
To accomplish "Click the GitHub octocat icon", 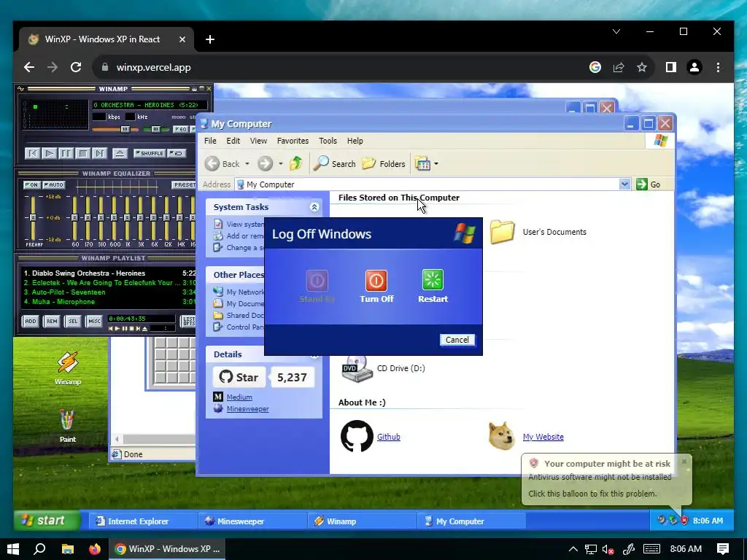I will pyautogui.click(x=357, y=436).
